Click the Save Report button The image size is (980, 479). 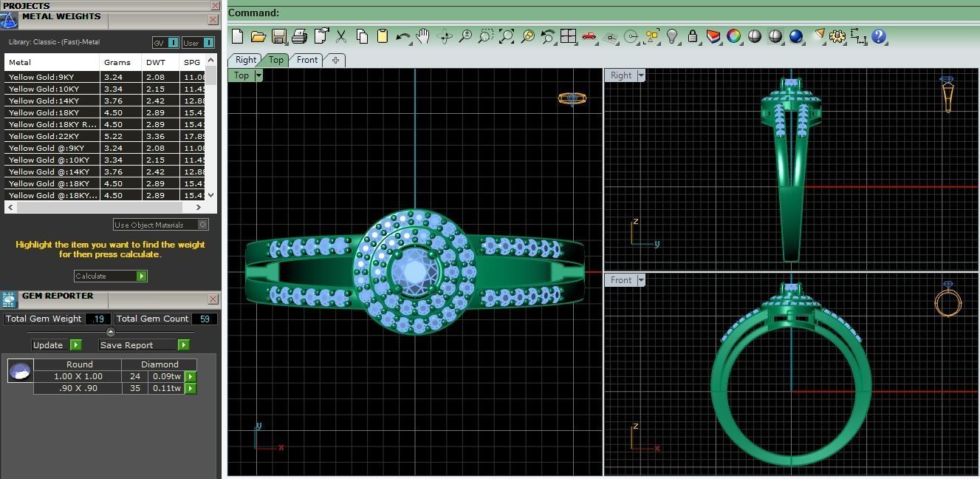pyautogui.click(x=145, y=345)
